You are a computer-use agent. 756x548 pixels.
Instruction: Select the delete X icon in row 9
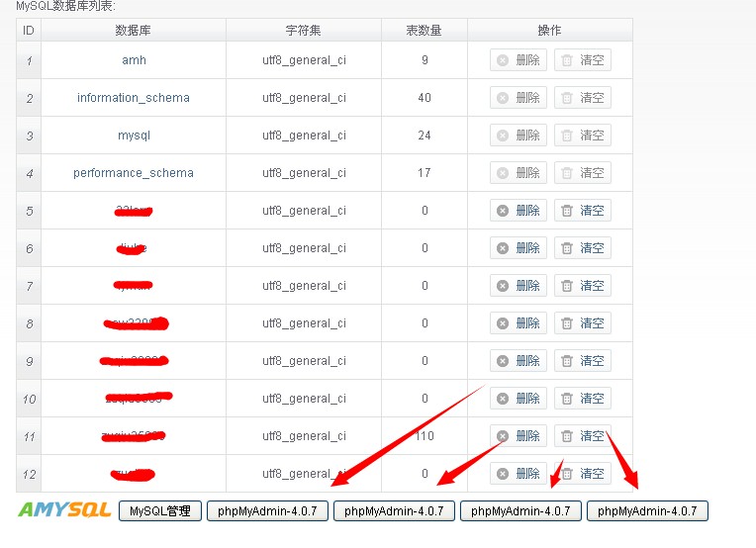pos(503,361)
